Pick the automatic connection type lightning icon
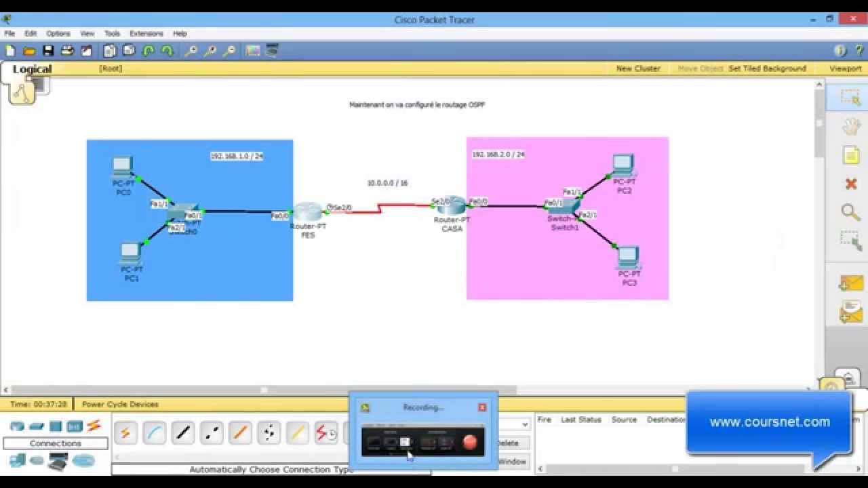Image resolution: width=868 pixels, height=488 pixels. coord(125,432)
